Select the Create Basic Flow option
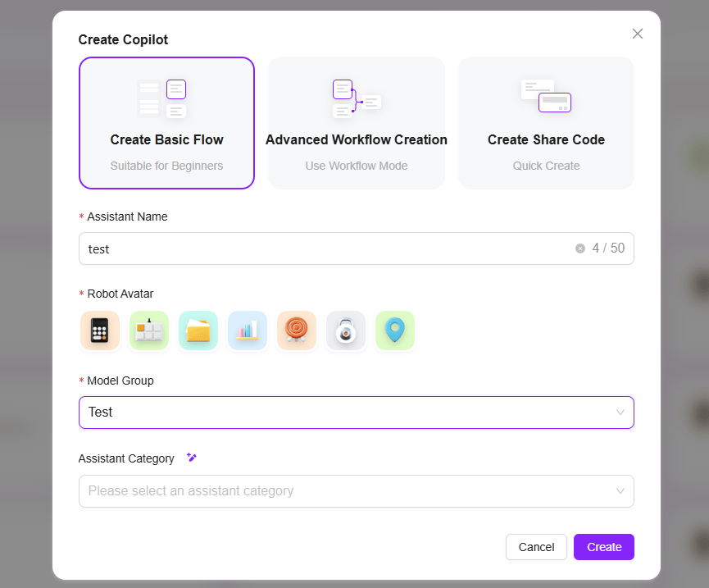709x588 pixels. [167, 123]
